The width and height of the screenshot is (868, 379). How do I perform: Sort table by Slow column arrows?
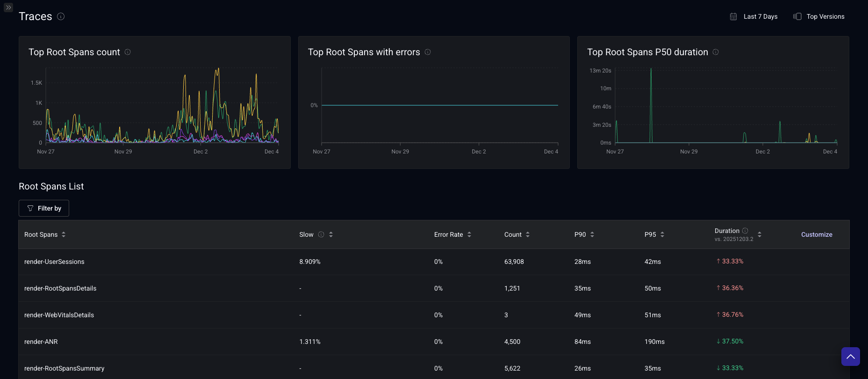[331, 234]
